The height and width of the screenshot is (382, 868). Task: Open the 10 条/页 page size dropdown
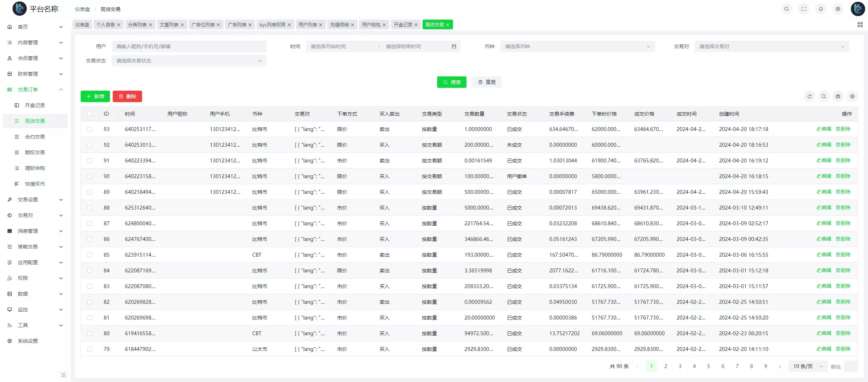click(807, 366)
